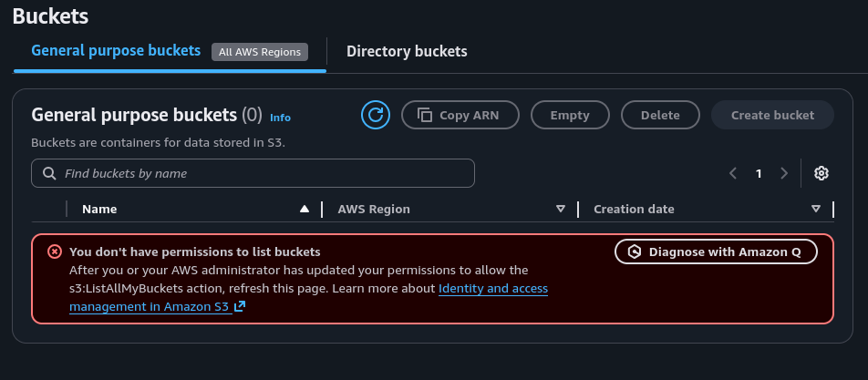Click external link icon after Amazon S3

[x=240, y=307]
